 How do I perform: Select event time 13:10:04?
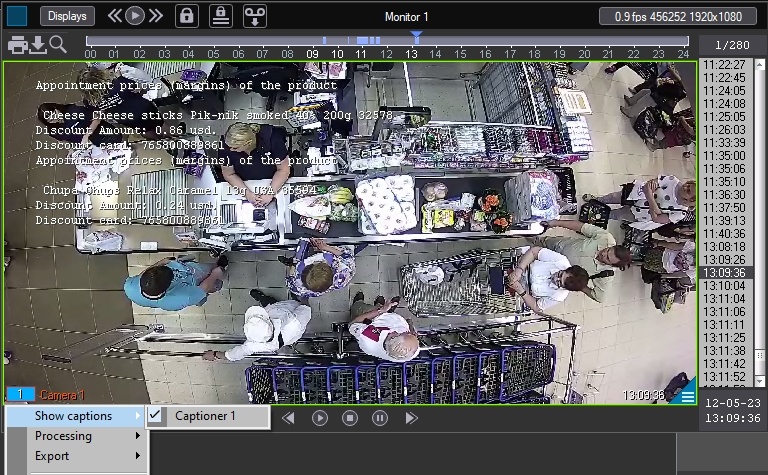pos(724,285)
